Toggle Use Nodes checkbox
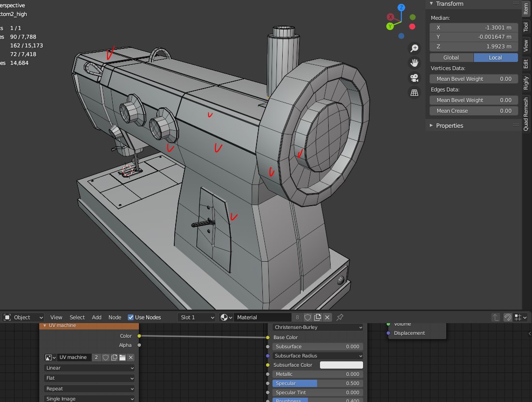The width and height of the screenshot is (532, 402). coord(131,317)
